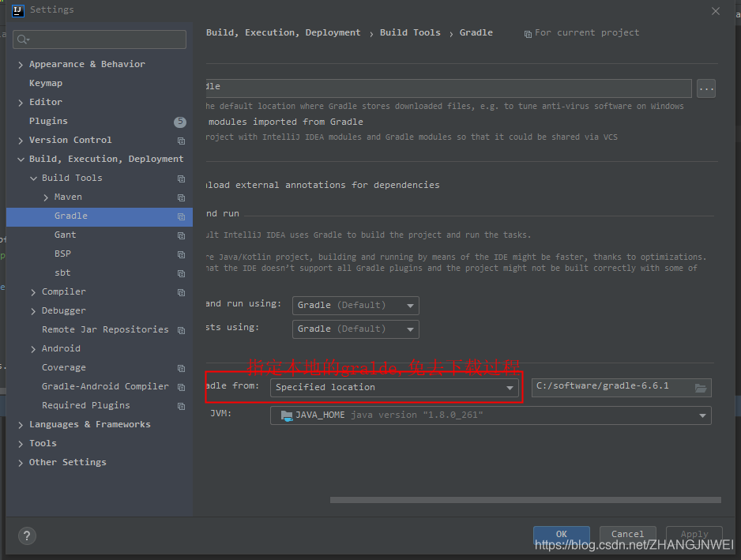The image size is (741, 560).
Task: Select the Gradle settings page
Action: [x=100, y=216]
